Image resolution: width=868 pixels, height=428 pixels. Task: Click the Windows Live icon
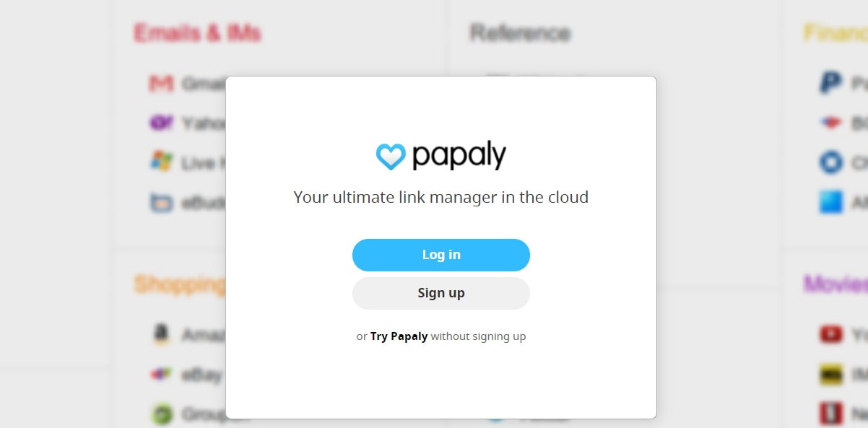coord(161,161)
